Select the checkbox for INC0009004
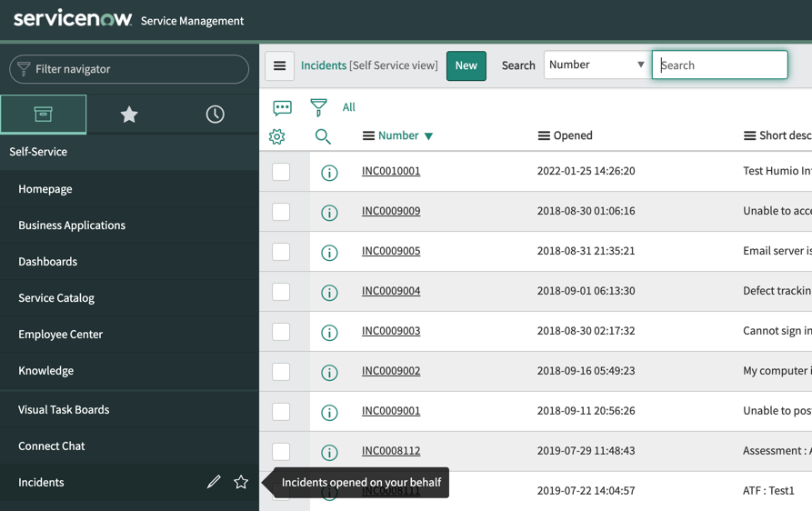Image resolution: width=812 pixels, height=511 pixels. pyautogui.click(x=281, y=292)
